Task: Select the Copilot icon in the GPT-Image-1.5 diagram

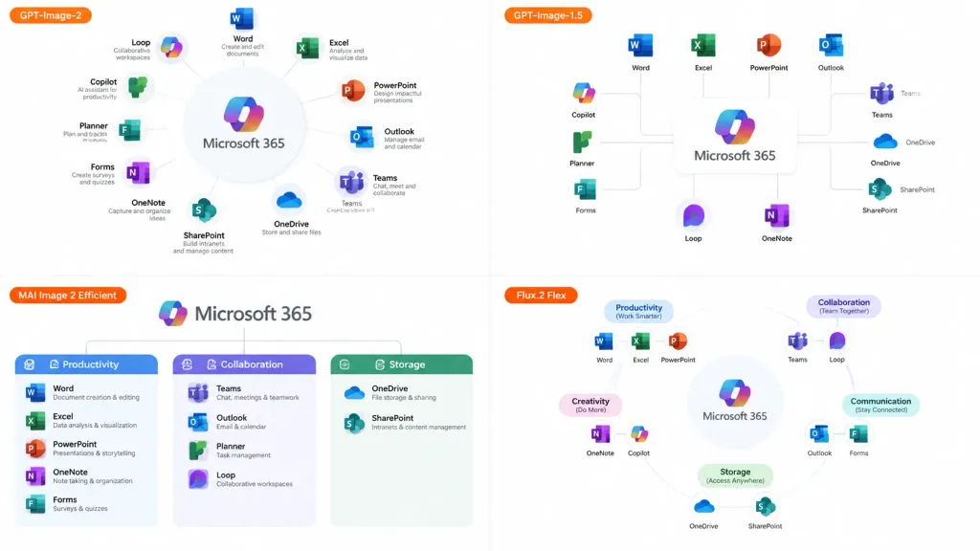Action: pos(584,93)
